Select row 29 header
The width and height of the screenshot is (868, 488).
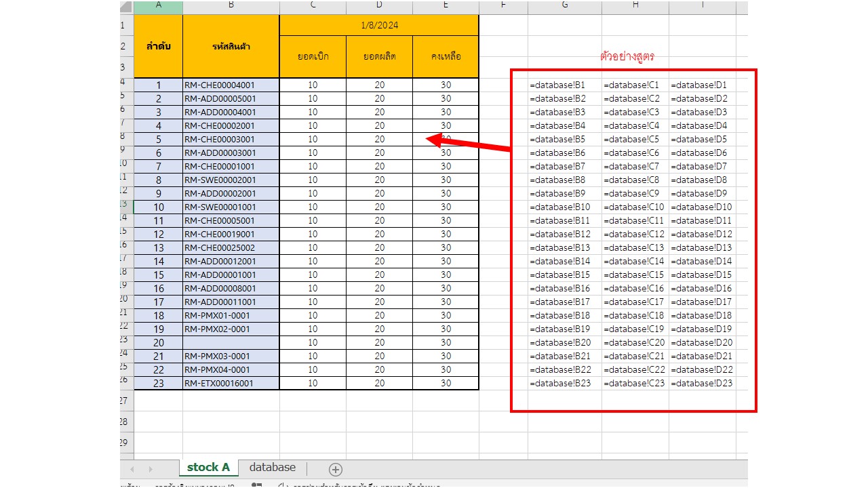(x=126, y=443)
